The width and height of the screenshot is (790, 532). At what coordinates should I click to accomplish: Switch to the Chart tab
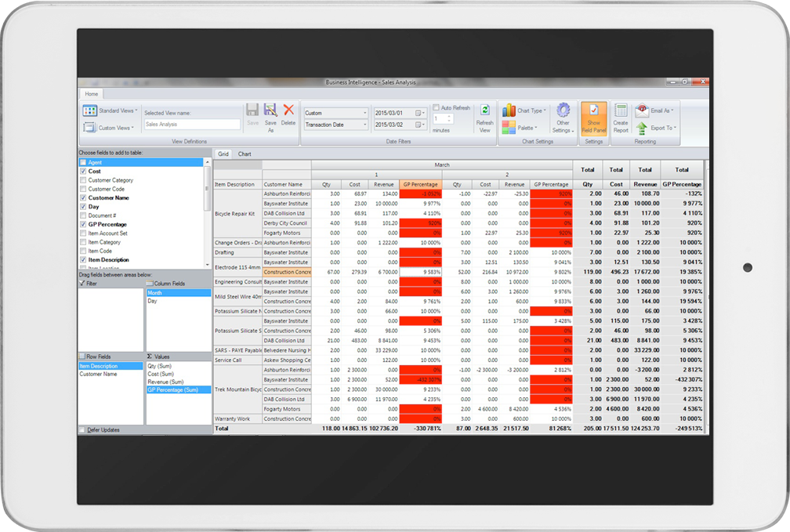[245, 154]
